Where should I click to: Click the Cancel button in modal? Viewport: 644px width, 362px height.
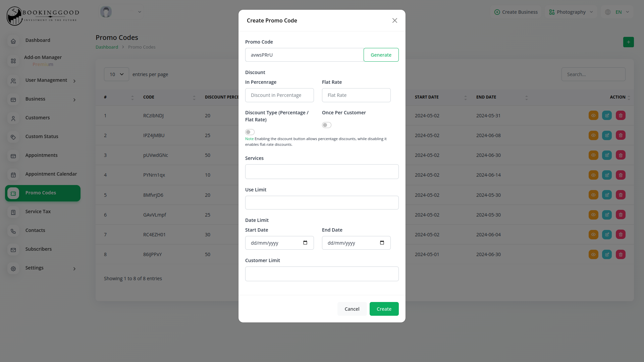click(x=352, y=308)
